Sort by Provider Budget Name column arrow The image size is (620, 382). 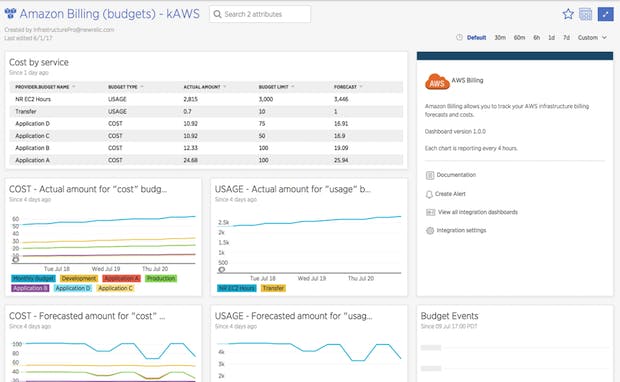click(x=74, y=87)
